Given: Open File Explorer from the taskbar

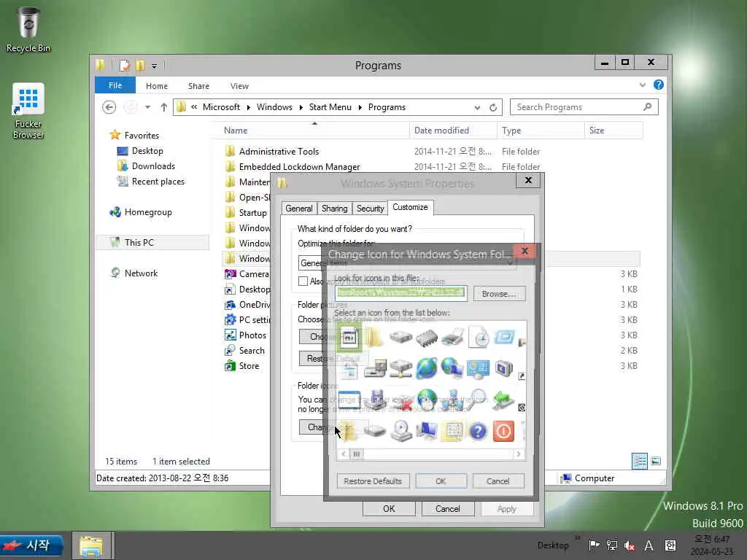Looking at the screenshot, I should [91, 545].
